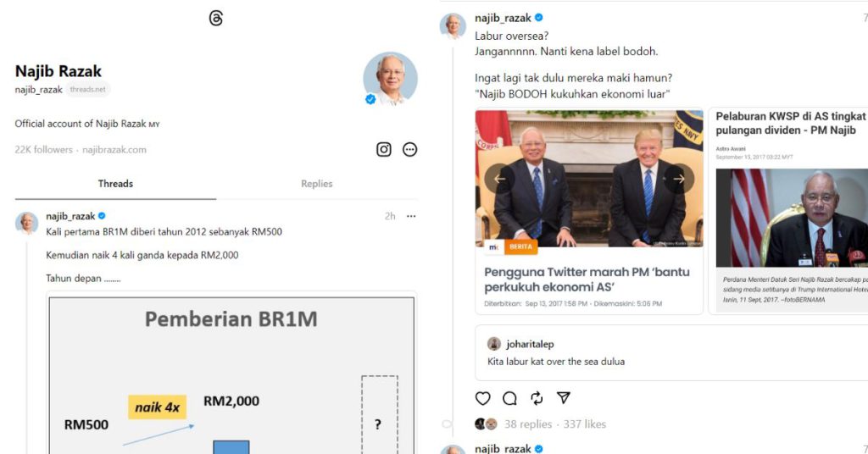Go to previous image in carousel
Viewport: 868px width, 454px height.
[x=499, y=179]
